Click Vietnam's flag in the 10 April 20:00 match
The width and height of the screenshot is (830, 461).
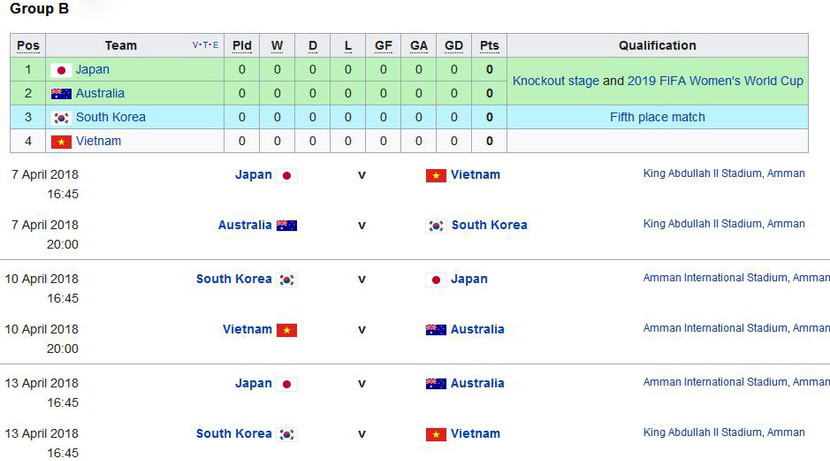[287, 330]
